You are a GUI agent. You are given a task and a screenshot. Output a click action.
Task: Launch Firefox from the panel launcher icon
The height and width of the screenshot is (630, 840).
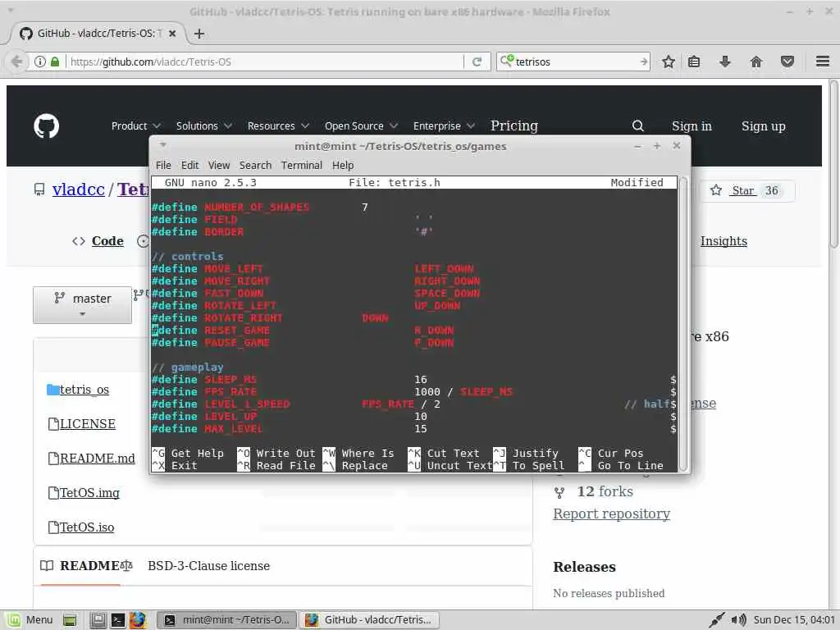pos(137,620)
